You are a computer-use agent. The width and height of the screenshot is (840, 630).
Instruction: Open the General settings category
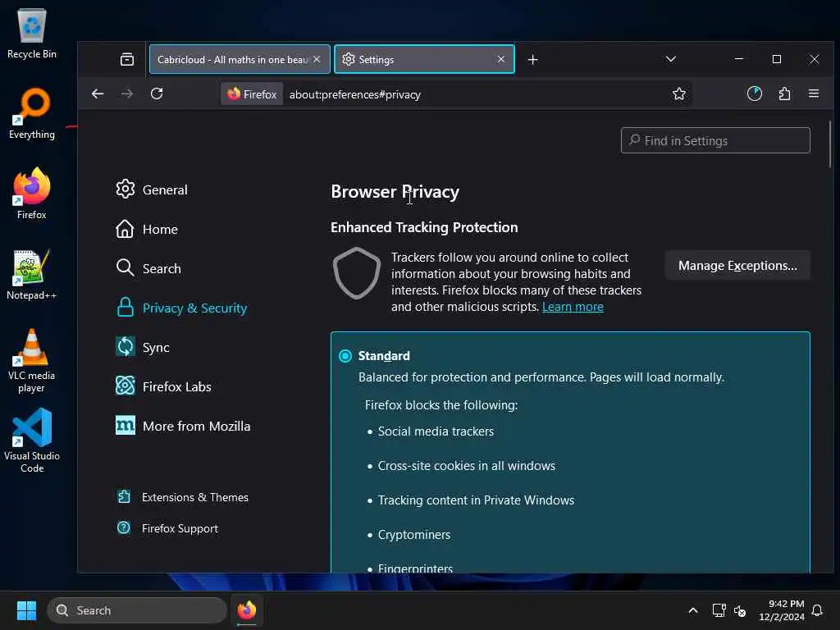click(152, 189)
